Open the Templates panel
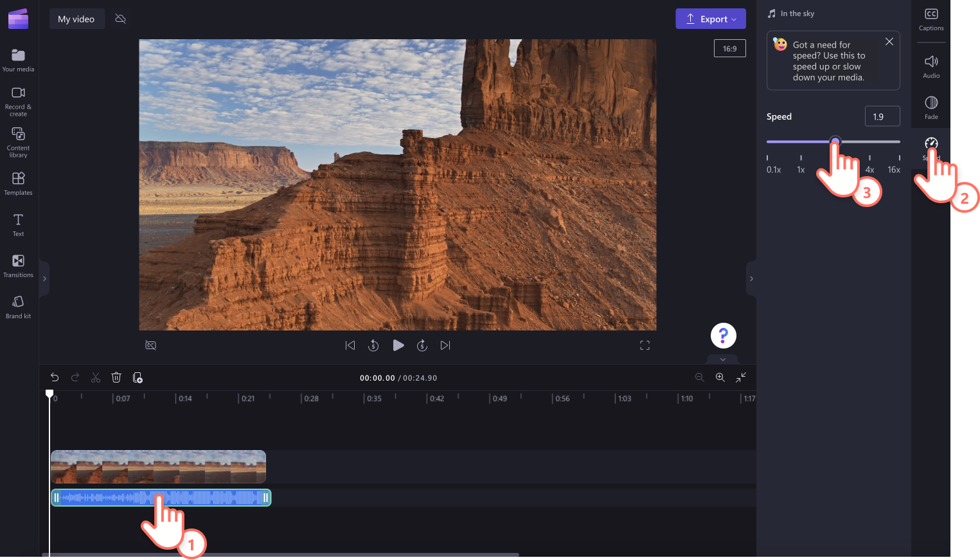Viewport: 980px width, 560px height. click(18, 183)
